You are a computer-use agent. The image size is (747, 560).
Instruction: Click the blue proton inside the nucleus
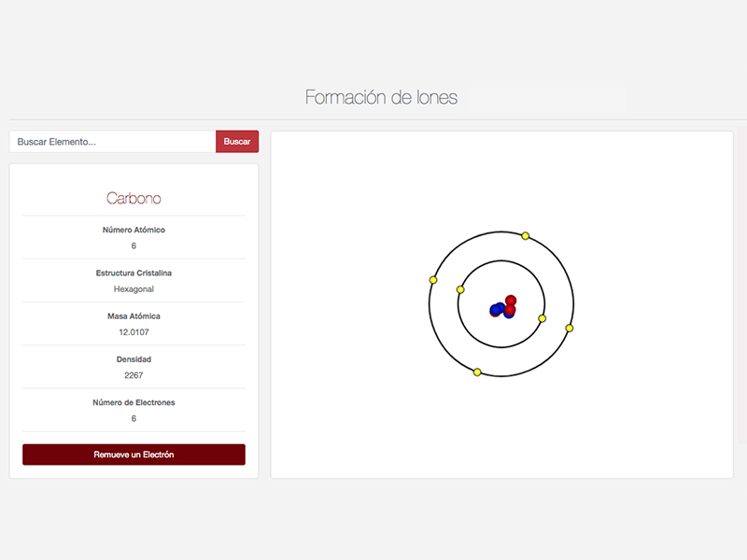tap(496, 309)
